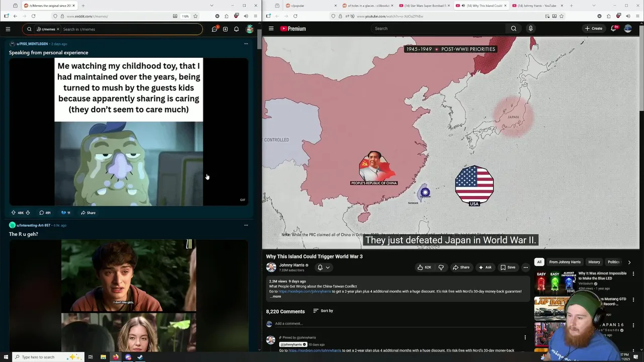
Task: Open Reddit chat icon with notification badge
Action: (x=214, y=29)
